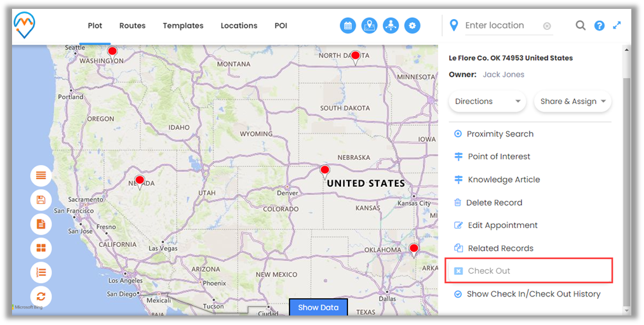
Task: Click the orange save floppy disk icon
Action: coord(41,200)
